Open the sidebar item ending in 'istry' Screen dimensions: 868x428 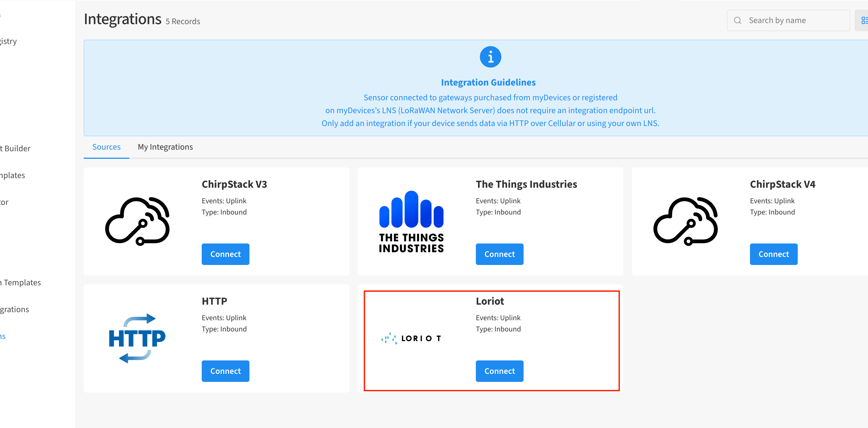[x=8, y=42]
